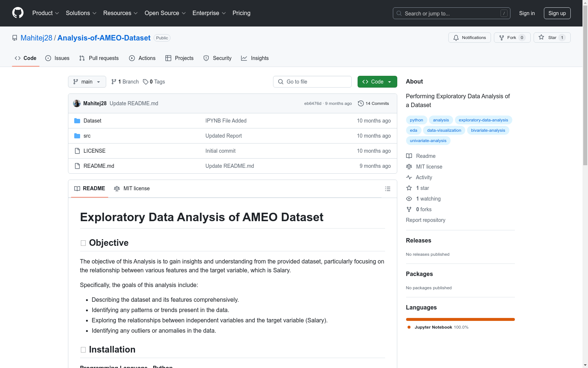The height and width of the screenshot is (368, 588).
Task: Fork the repository with Fork button
Action: click(512, 38)
